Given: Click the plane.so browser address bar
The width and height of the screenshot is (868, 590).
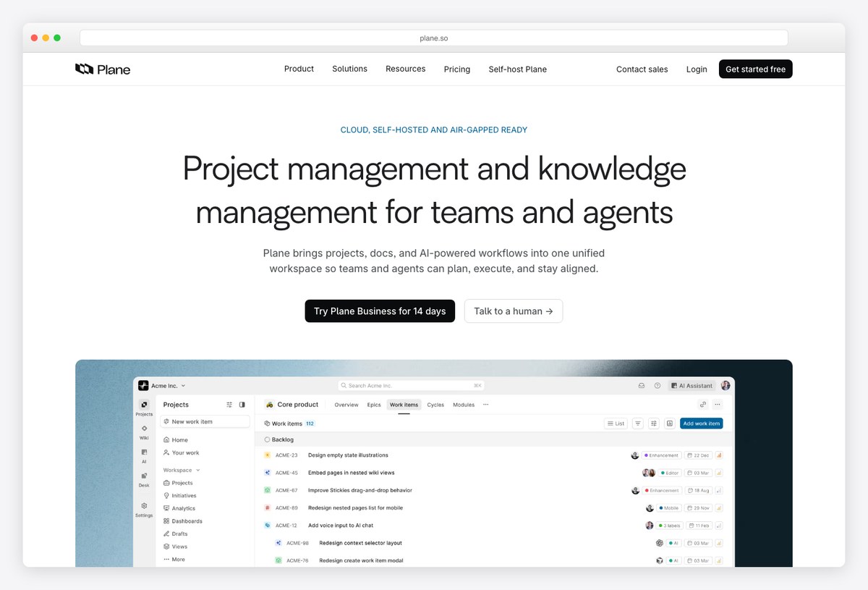Looking at the screenshot, I should [x=434, y=38].
